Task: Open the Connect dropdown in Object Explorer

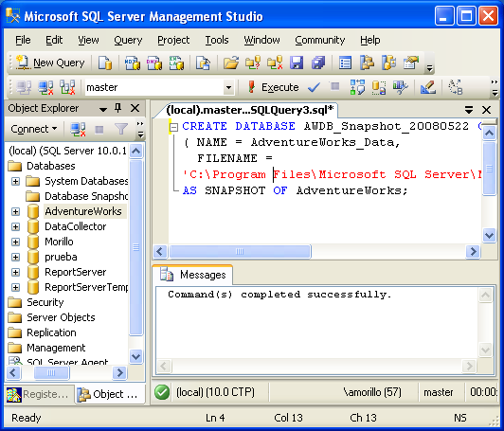Action: pos(34,129)
